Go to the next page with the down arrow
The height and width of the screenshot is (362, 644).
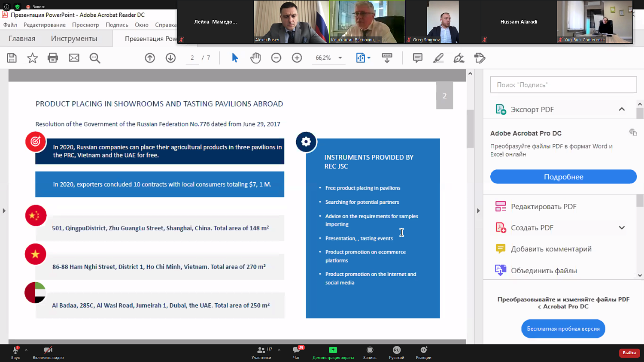(x=170, y=58)
